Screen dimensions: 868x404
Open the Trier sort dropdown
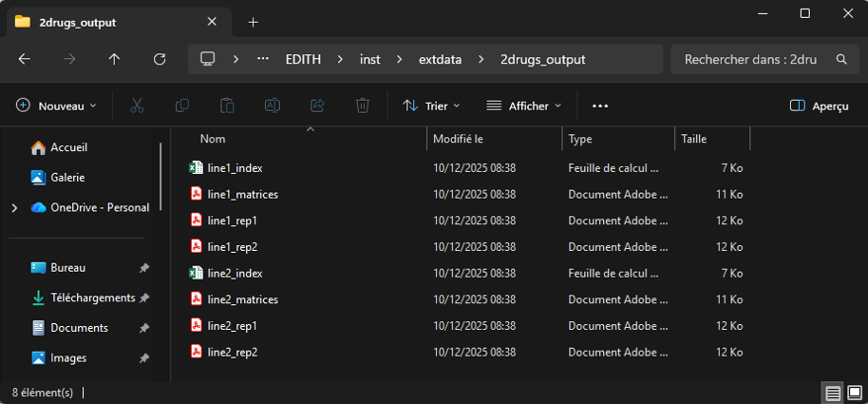tap(431, 106)
